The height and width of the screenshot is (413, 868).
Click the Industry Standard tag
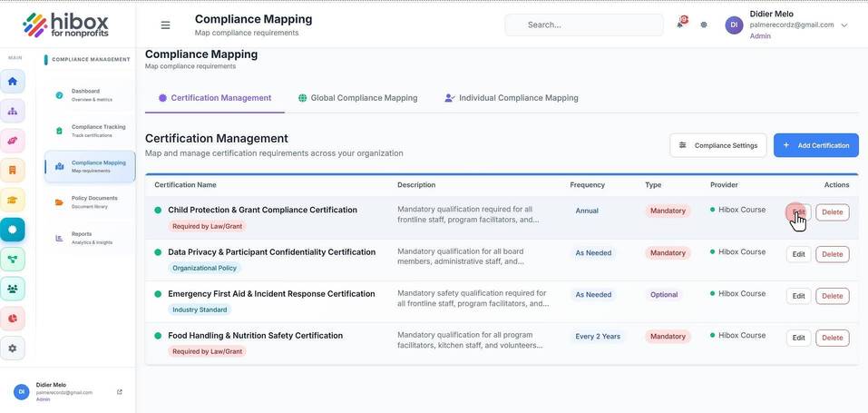[200, 310]
